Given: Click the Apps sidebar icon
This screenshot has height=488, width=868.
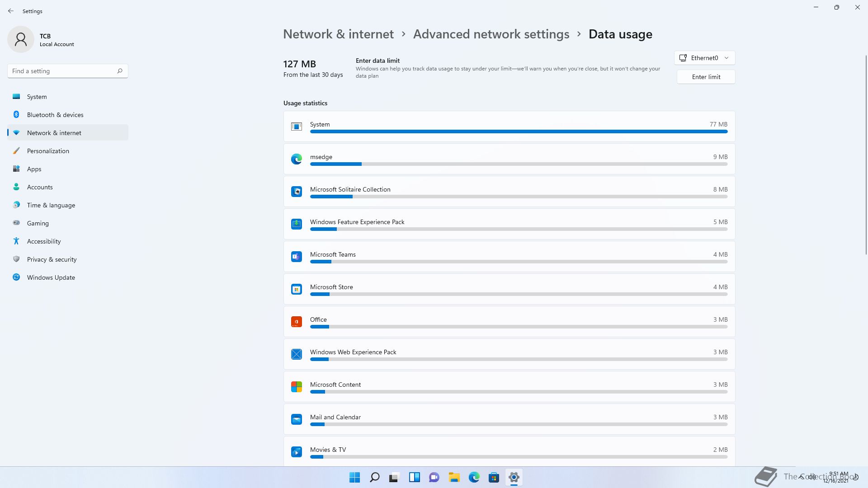Looking at the screenshot, I should pyautogui.click(x=16, y=169).
